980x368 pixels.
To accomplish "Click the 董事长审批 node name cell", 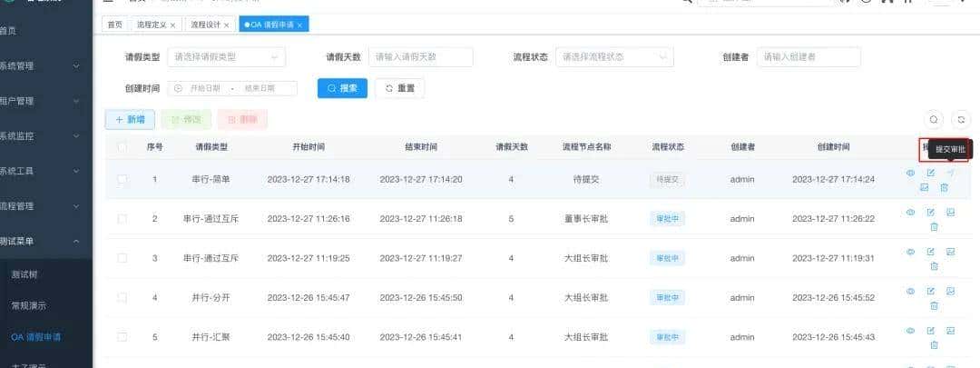I will (585, 219).
